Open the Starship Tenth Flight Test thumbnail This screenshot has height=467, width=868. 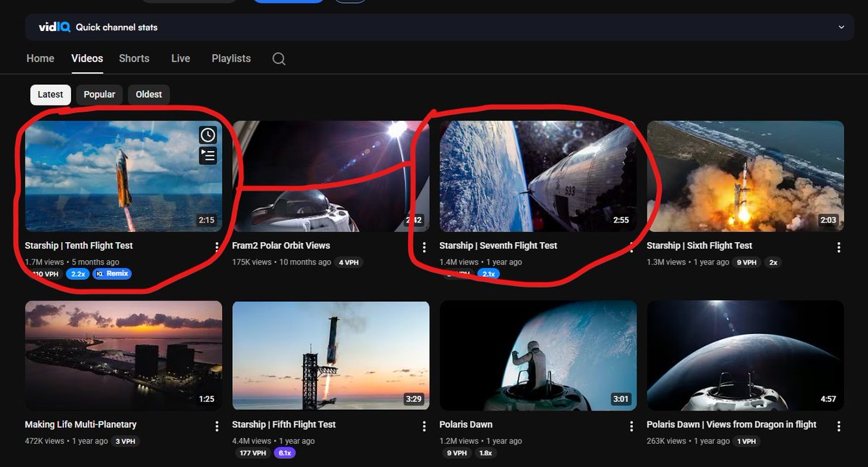124,176
